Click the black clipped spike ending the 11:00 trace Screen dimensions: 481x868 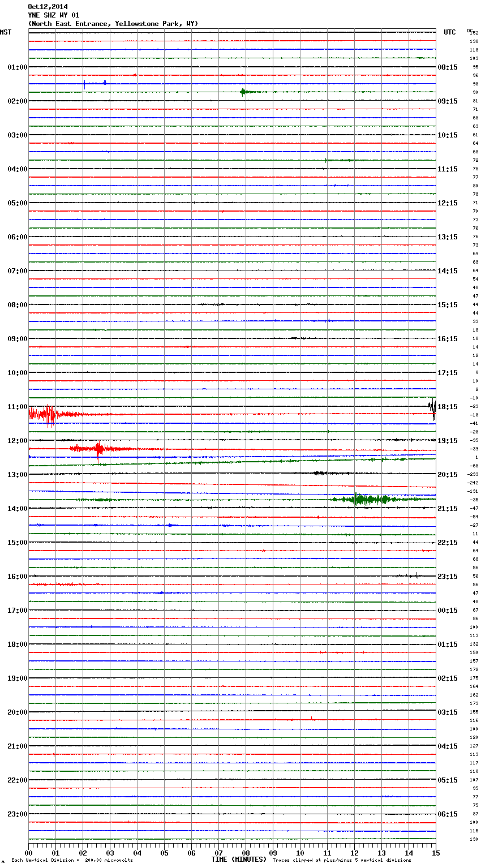click(x=432, y=408)
